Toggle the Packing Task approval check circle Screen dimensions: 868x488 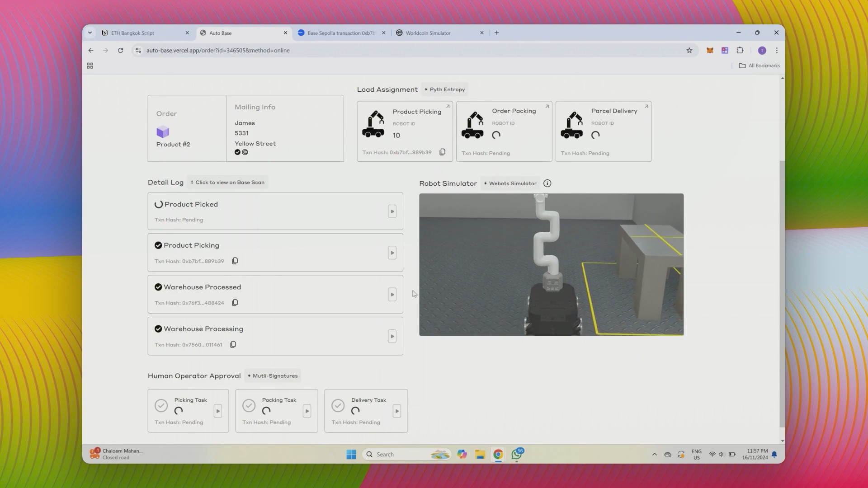coord(249,405)
